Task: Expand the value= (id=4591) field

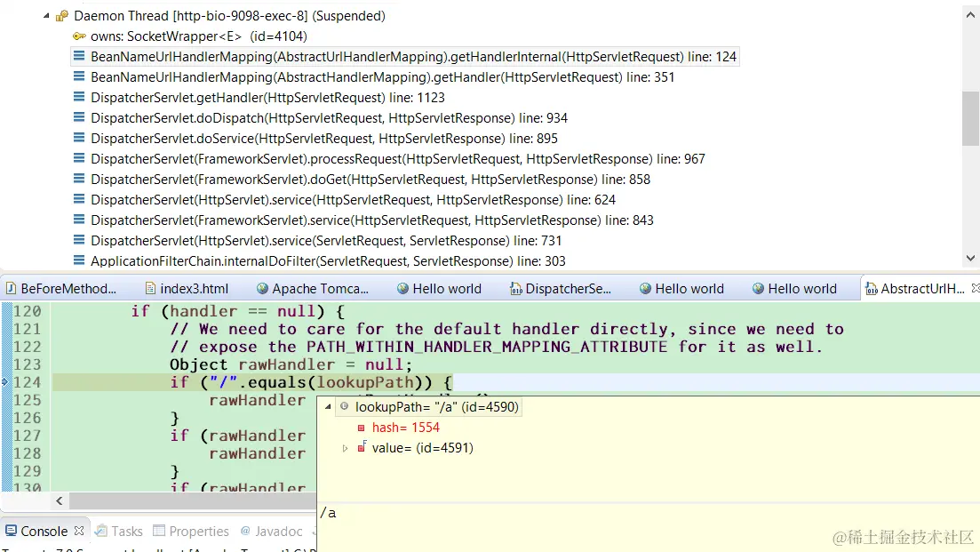Action: (345, 448)
